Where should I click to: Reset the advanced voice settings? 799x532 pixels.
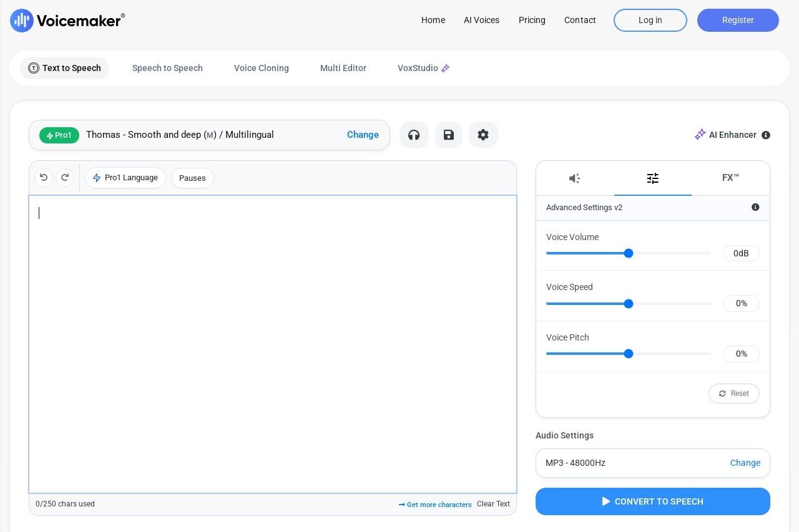[x=733, y=394]
